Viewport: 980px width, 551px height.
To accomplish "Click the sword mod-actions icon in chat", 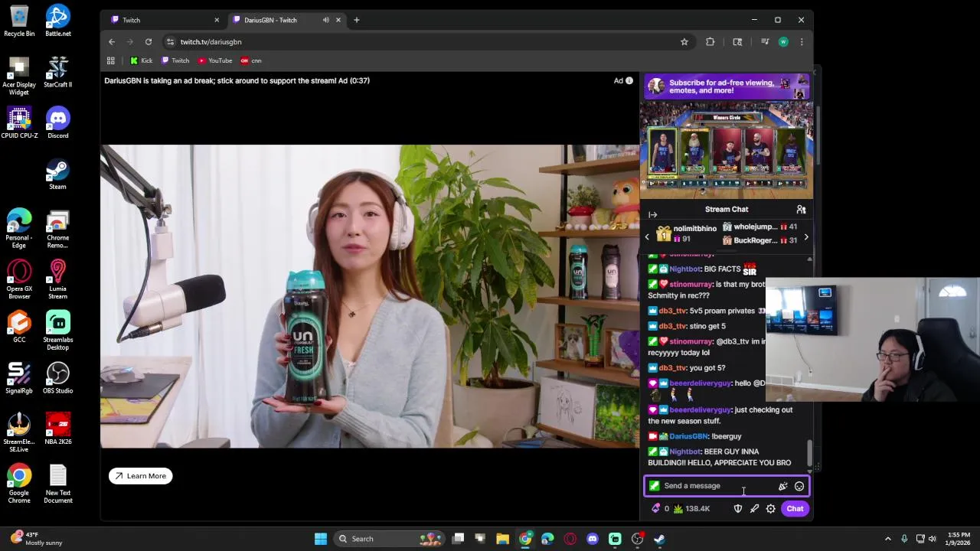I will point(755,509).
